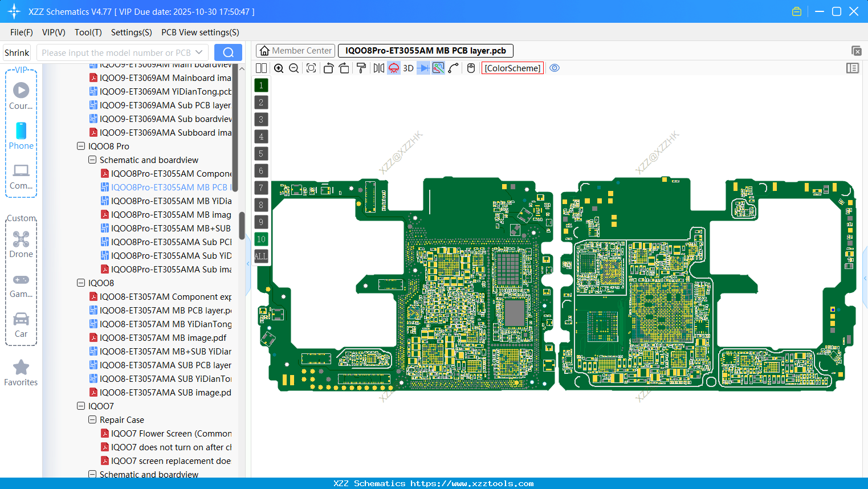Toggle the red lamp highlight mode
The image size is (868, 489).
393,68
